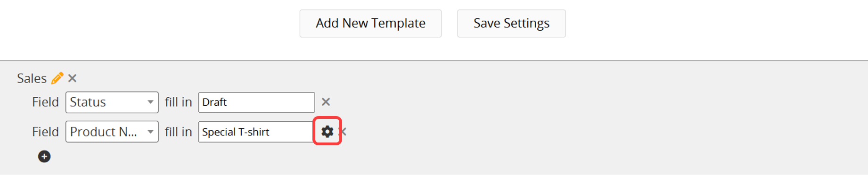This screenshot has width=868, height=176.
Task: Click the Add New Template button
Action: [x=370, y=23]
